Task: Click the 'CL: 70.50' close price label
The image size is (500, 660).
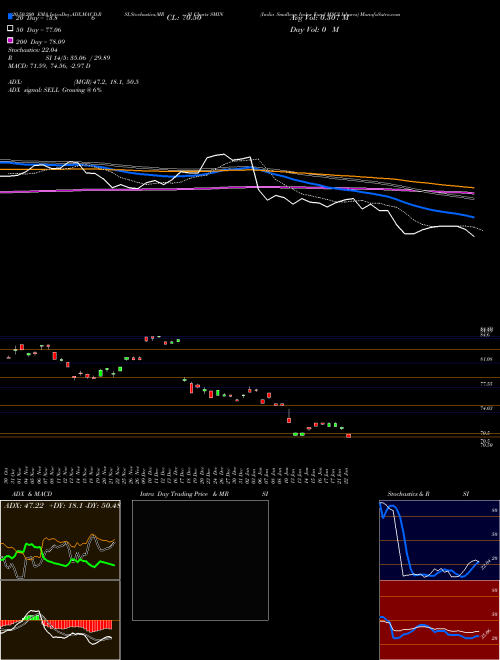Action: 184,18
